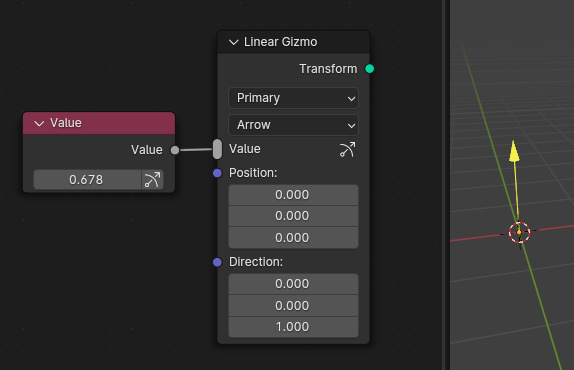Collapse the Linear Gizmo node chevron
Viewport: 574px width, 370px height.
click(234, 42)
